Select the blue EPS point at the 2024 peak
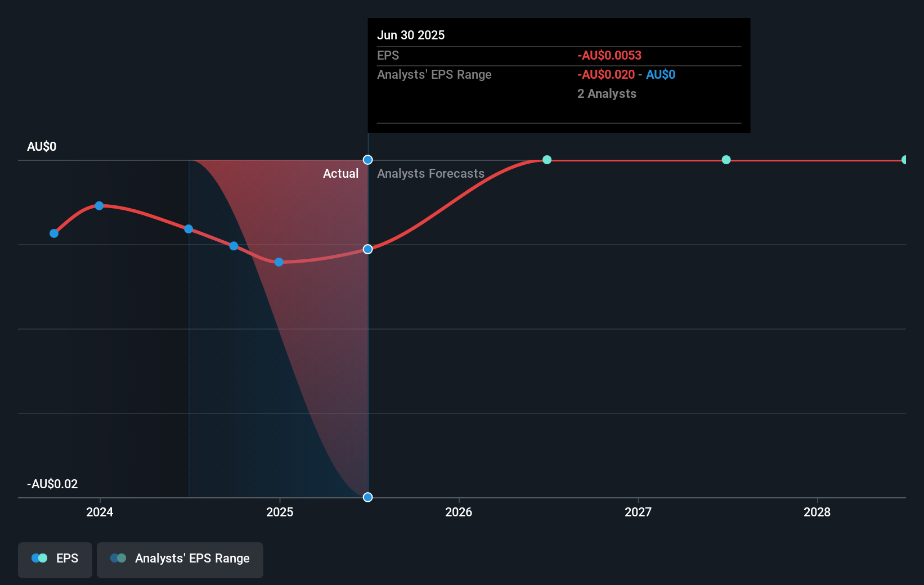Viewport: 924px width, 585px height. (x=99, y=205)
